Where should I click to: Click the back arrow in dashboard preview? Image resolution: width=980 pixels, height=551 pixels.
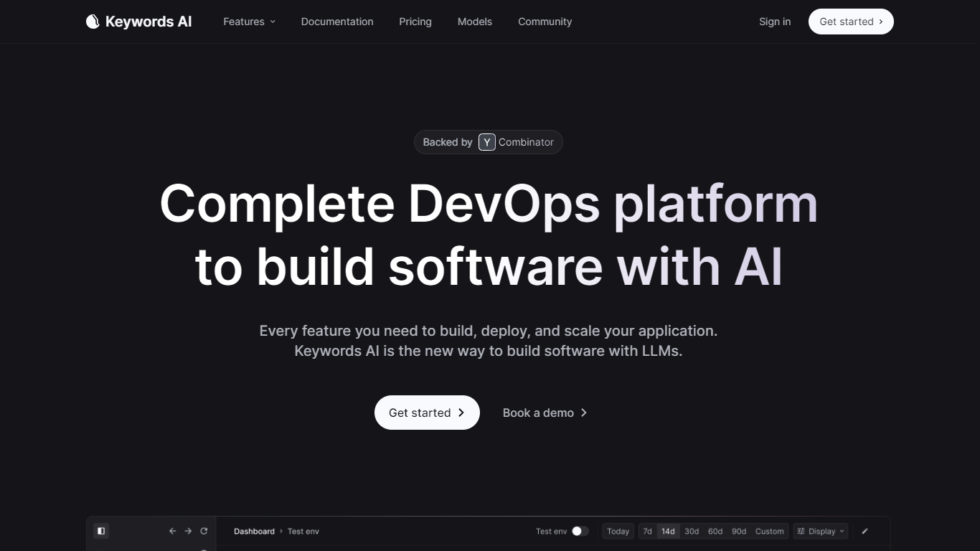(x=172, y=531)
